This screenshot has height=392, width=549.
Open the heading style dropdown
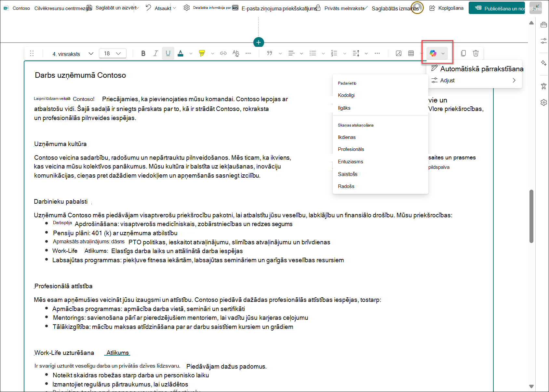(x=73, y=54)
